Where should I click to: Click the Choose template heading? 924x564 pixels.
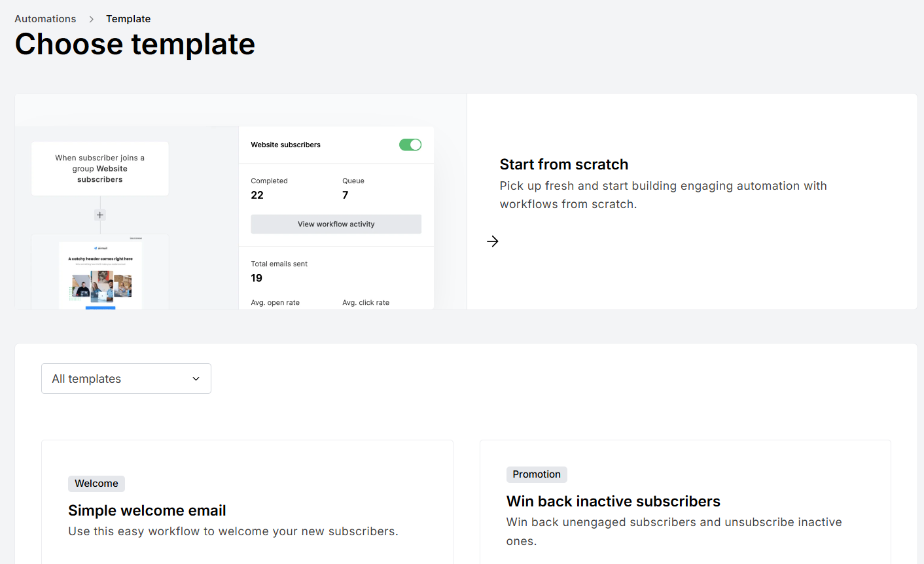[x=135, y=44]
